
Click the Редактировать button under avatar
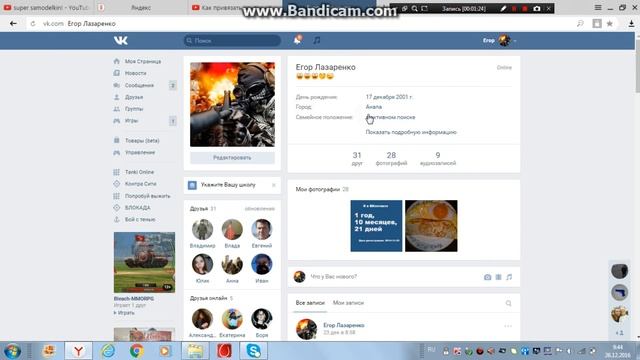pos(232,158)
